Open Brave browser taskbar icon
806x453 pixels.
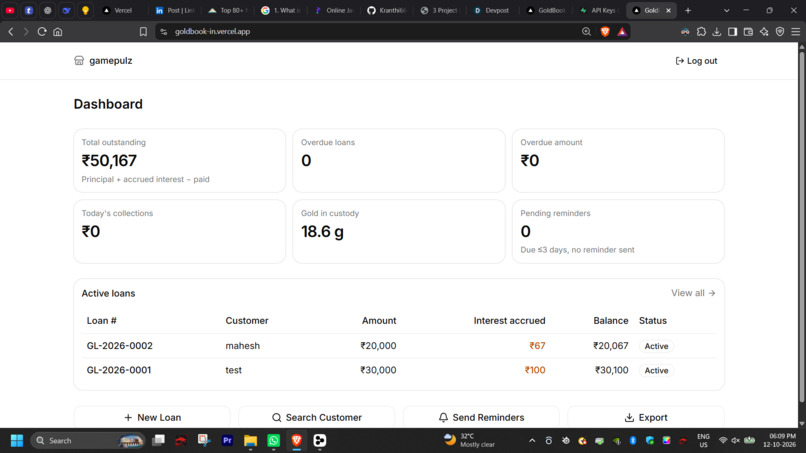pos(297,441)
